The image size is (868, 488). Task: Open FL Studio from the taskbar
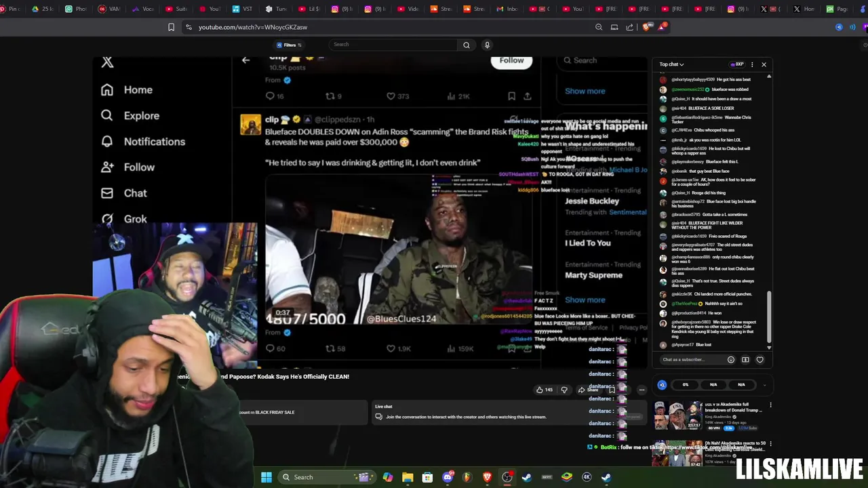tap(467, 477)
